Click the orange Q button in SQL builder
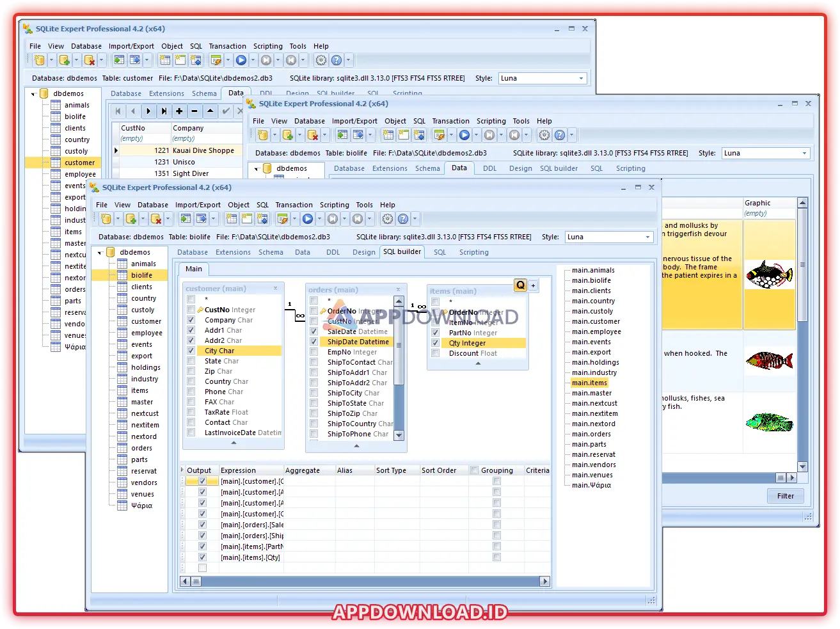The height and width of the screenshot is (629, 840). tap(520, 285)
